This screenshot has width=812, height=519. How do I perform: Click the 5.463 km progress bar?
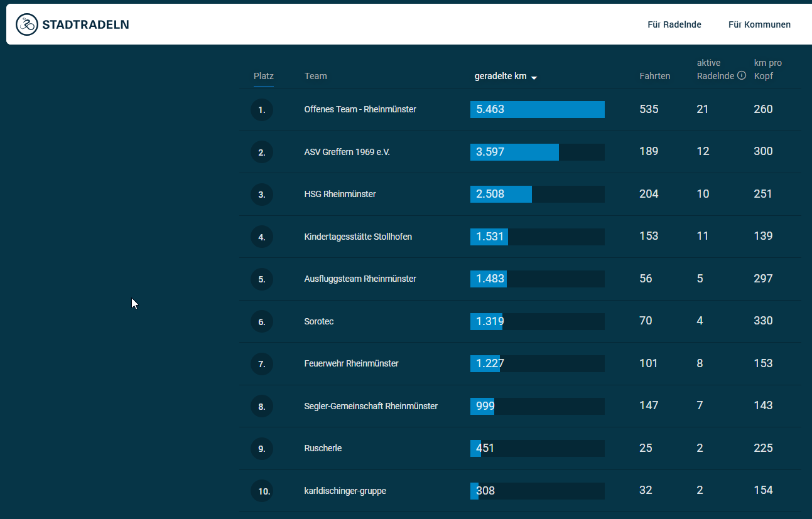pos(537,109)
